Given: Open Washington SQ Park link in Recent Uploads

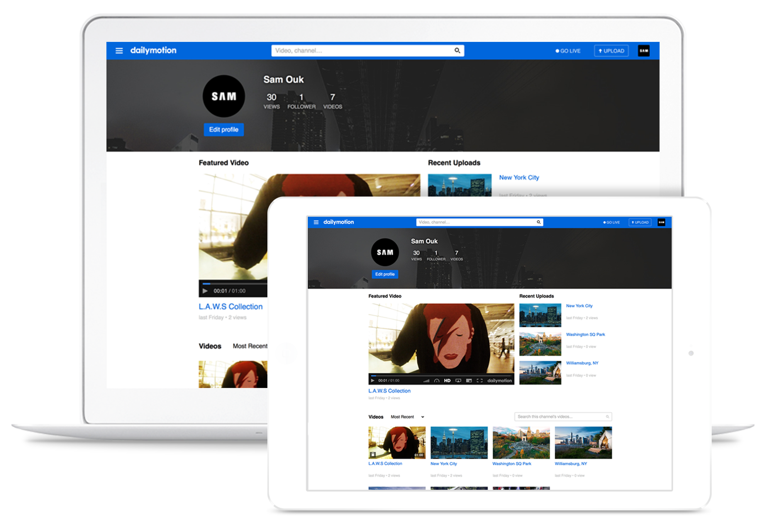Looking at the screenshot, I should click(585, 334).
